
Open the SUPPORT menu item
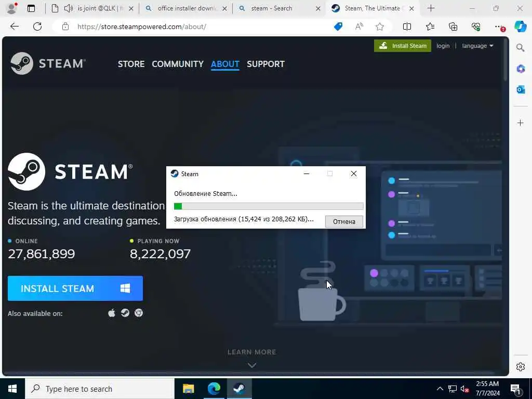click(x=265, y=64)
